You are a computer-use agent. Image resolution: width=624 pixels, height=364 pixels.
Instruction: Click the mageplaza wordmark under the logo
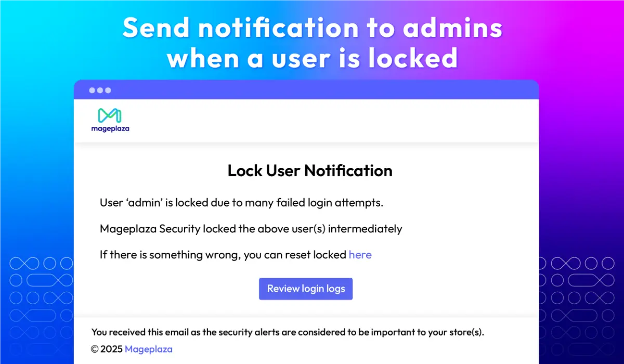(x=110, y=128)
